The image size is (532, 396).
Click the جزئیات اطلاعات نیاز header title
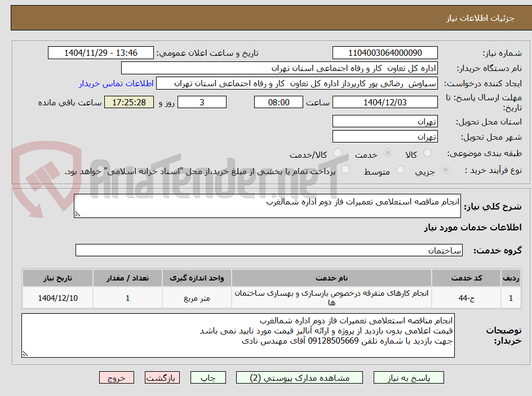(x=480, y=18)
